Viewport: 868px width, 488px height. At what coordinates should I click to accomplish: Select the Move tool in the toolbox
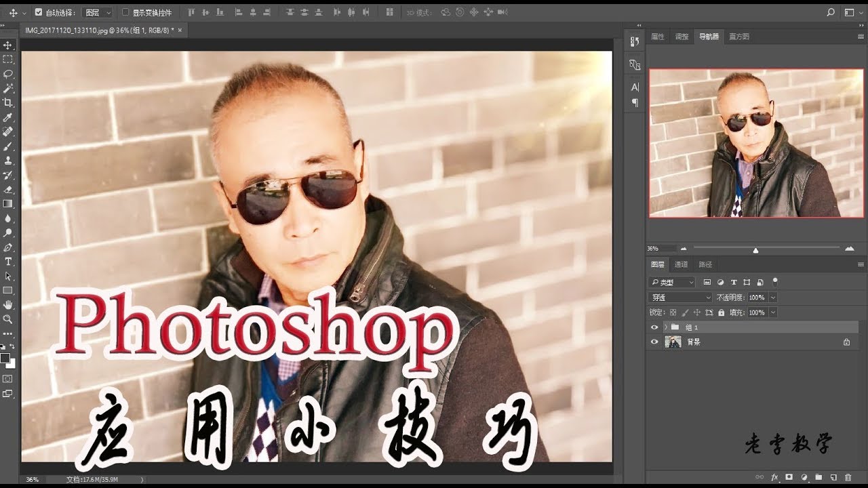coord(8,45)
